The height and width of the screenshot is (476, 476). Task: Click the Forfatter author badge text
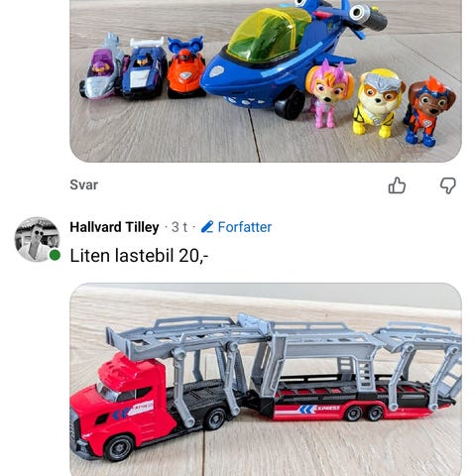click(245, 227)
